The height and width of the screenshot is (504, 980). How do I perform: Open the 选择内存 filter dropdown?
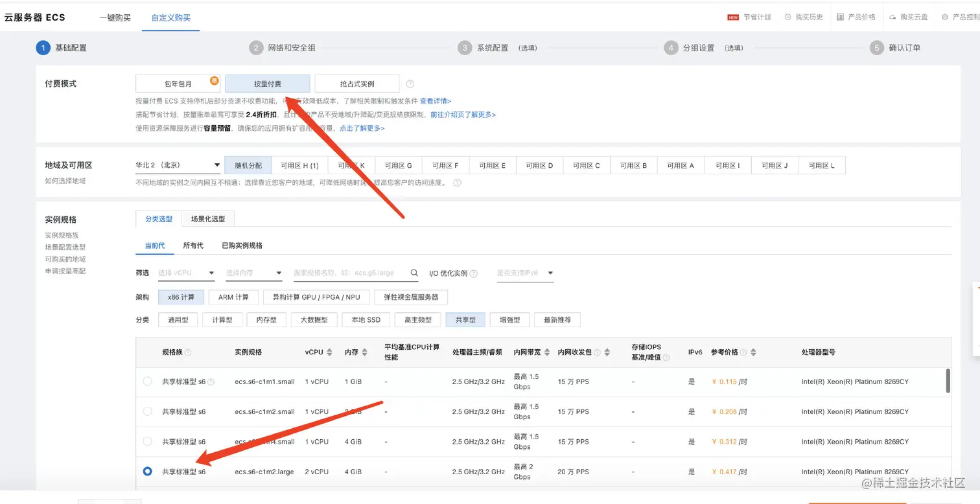coord(254,273)
